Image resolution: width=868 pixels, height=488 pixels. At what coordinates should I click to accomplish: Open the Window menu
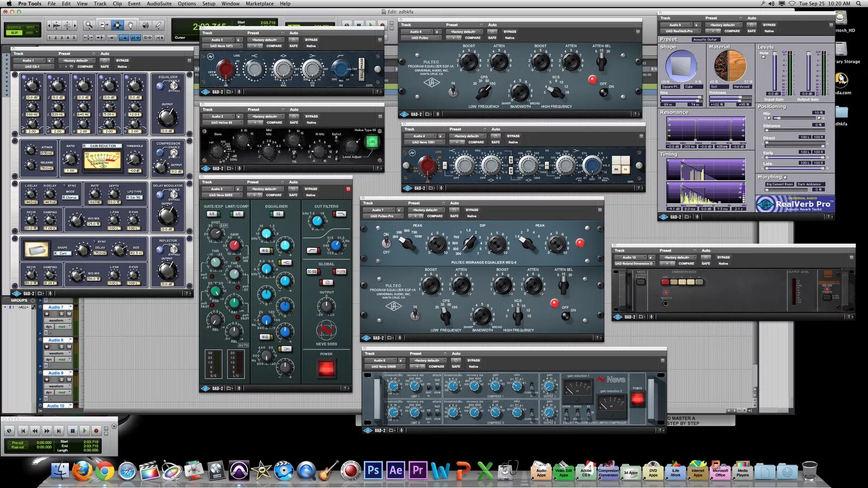click(230, 4)
